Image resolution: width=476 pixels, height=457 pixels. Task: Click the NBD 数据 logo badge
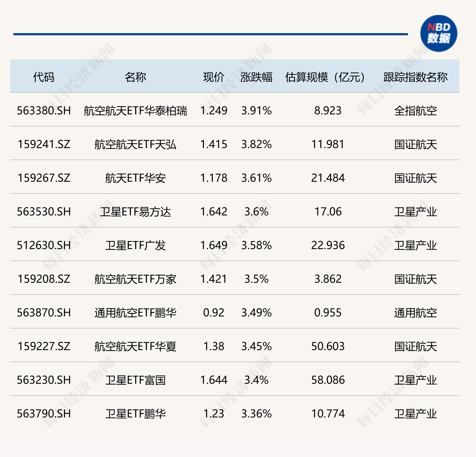coord(439,33)
